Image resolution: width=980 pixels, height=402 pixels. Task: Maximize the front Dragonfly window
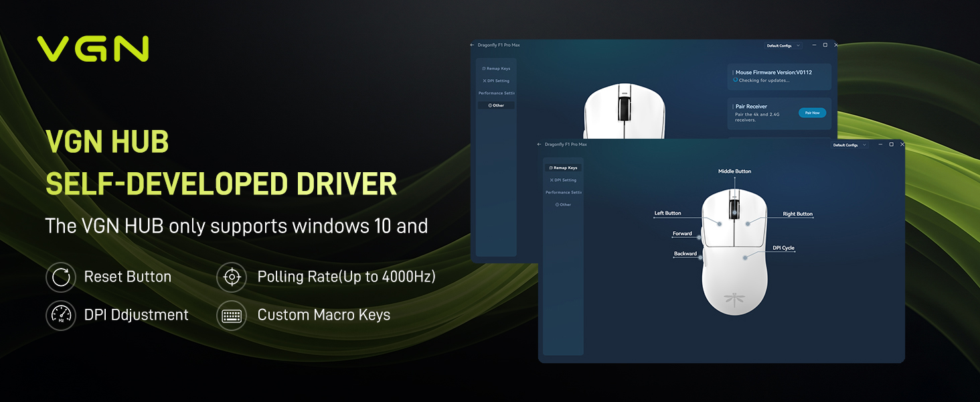tap(891, 144)
